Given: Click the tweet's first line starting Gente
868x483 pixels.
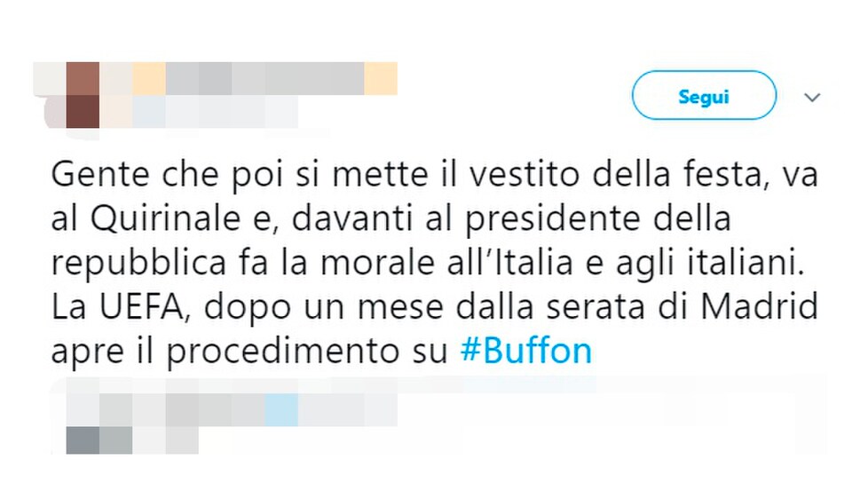Looking at the screenshot, I should pyautogui.click(x=435, y=175).
